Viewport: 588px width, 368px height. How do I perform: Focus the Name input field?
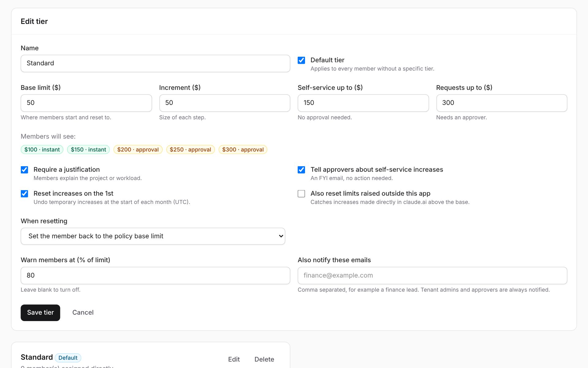pos(155,63)
